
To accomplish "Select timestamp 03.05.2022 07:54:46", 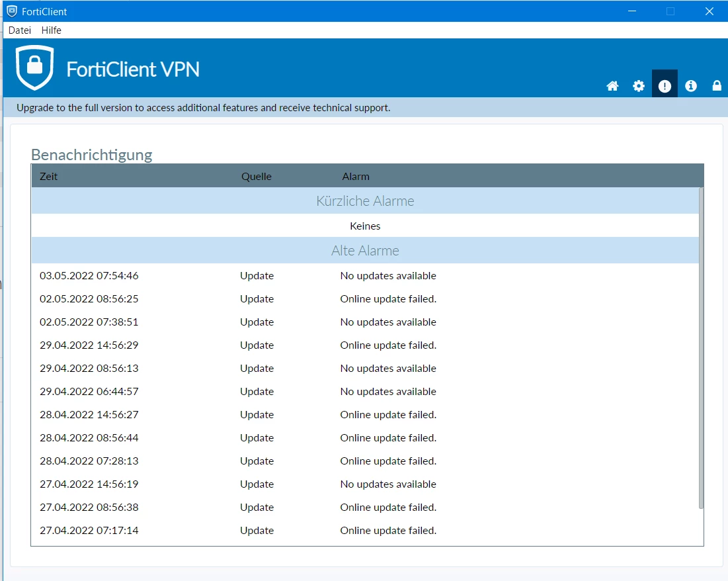I will pyautogui.click(x=89, y=276).
